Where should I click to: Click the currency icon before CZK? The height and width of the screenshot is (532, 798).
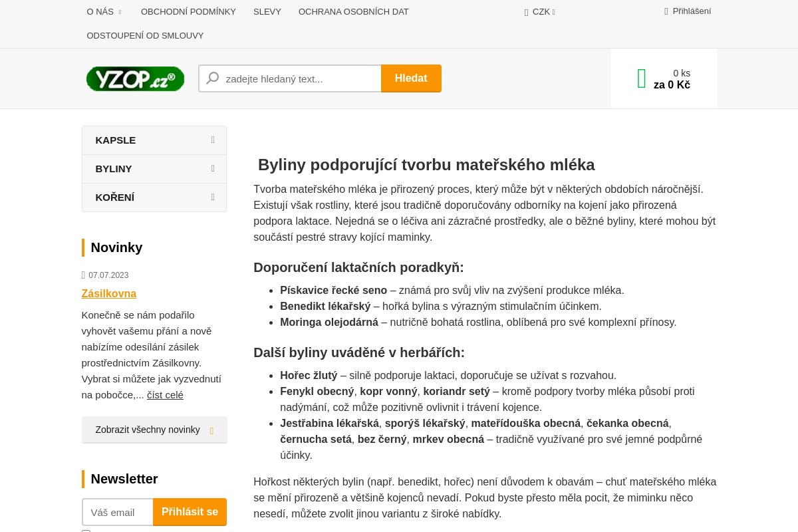click(525, 11)
